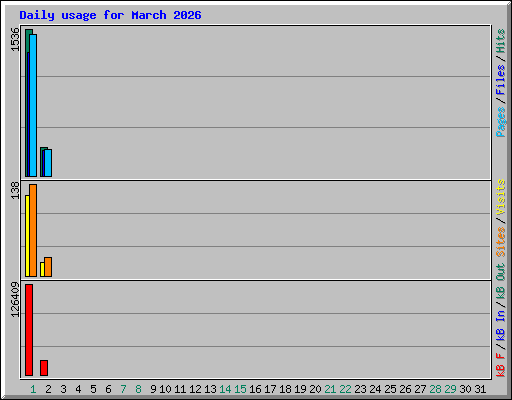This screenshot has width=512, height=400.
Task: Click the 138 axis maximum label
Action: pyautogui.click(x=15, y=190)
